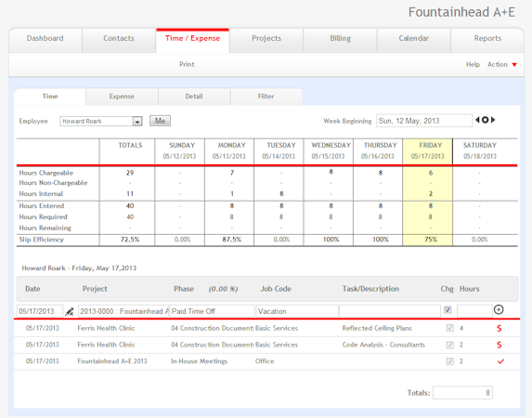Switch to the Filter sub-tab

266,97
